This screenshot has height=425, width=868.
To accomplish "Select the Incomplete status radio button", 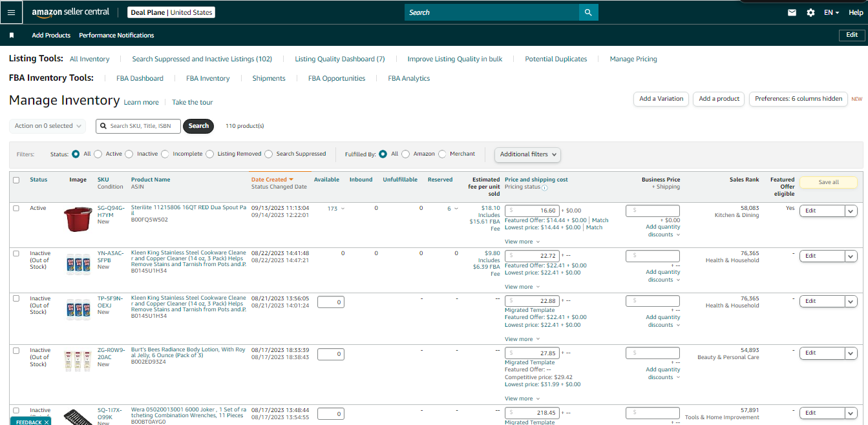I will tap(165, 154).
